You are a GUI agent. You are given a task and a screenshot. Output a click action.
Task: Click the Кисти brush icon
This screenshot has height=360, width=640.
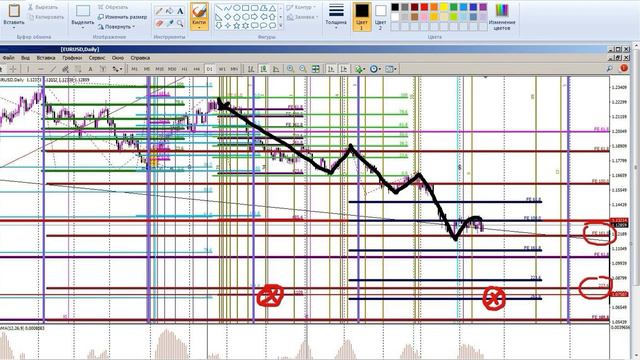[199, 10]
